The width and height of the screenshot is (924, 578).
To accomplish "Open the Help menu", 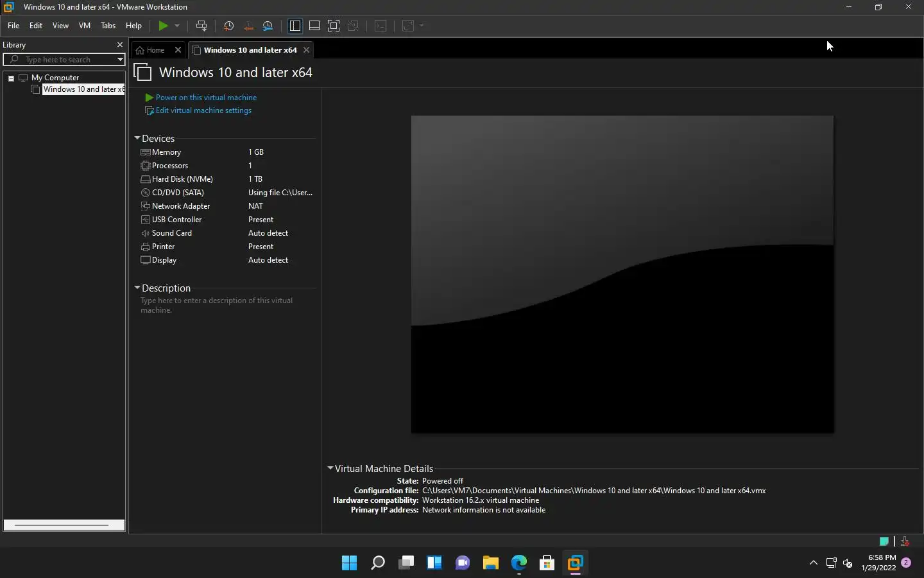I will (133, 26).
